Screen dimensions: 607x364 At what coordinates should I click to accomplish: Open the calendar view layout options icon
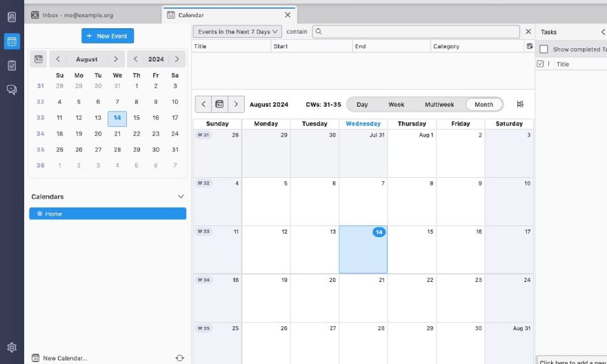(520, 104)
